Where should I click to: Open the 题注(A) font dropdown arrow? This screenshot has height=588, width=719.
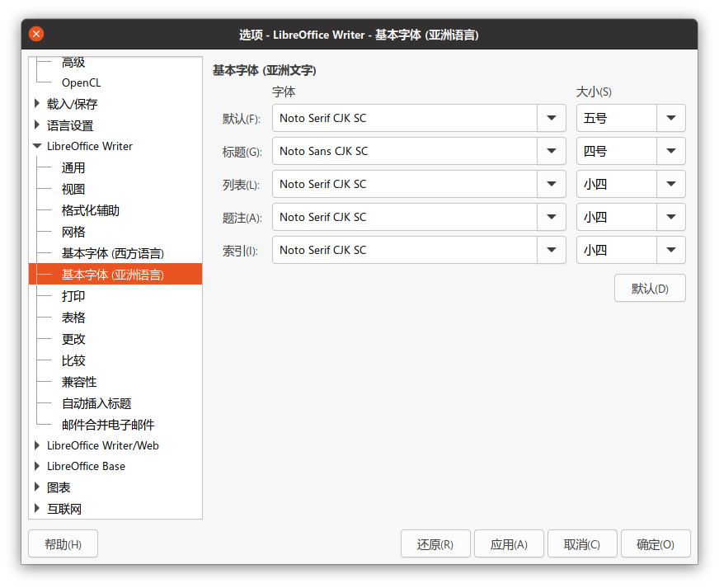[552, 217]
